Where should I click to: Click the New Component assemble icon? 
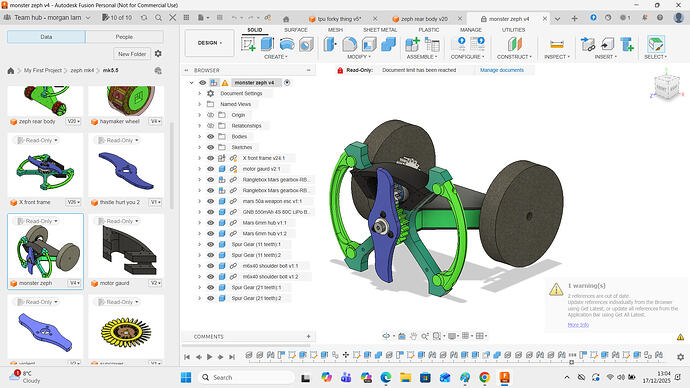pyautogui.click(x=412, y=44)
